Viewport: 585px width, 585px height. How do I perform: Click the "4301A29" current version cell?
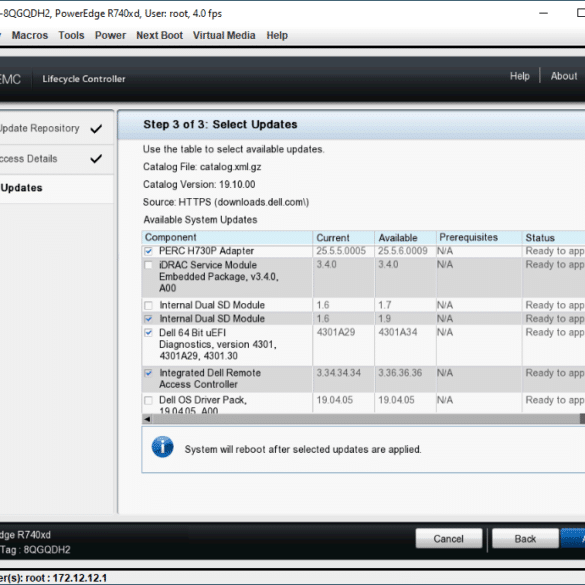[x=336, y=332]
